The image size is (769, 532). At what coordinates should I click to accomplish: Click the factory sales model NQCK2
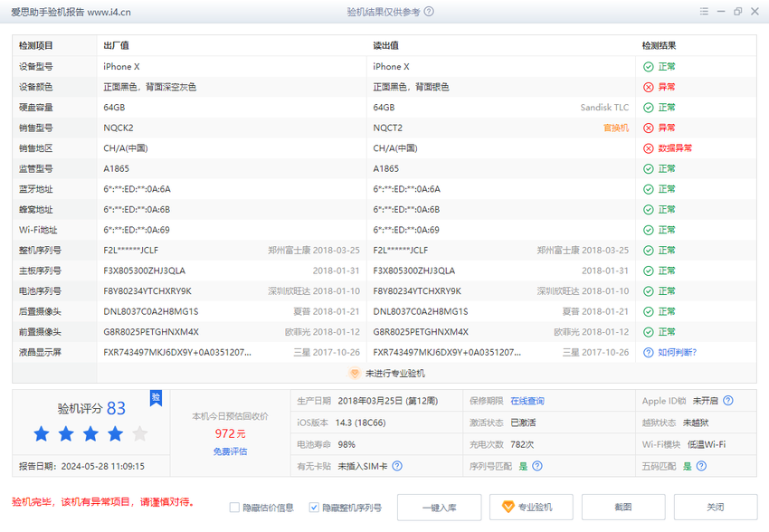tap(119, 128)
